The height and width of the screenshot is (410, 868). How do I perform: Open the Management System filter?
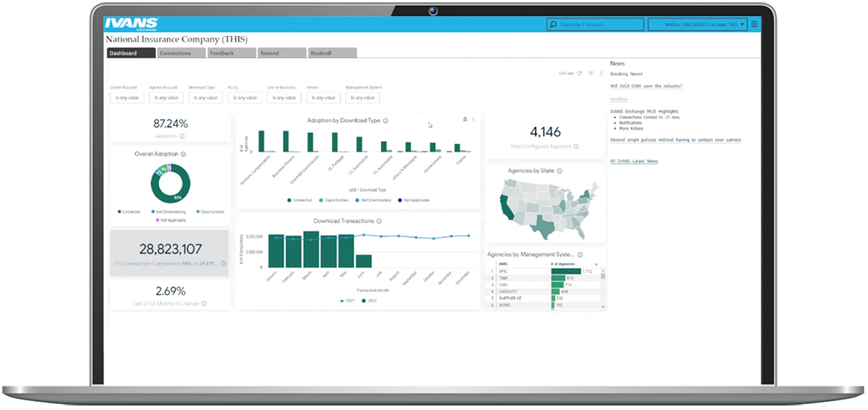[x=362, y=98]
